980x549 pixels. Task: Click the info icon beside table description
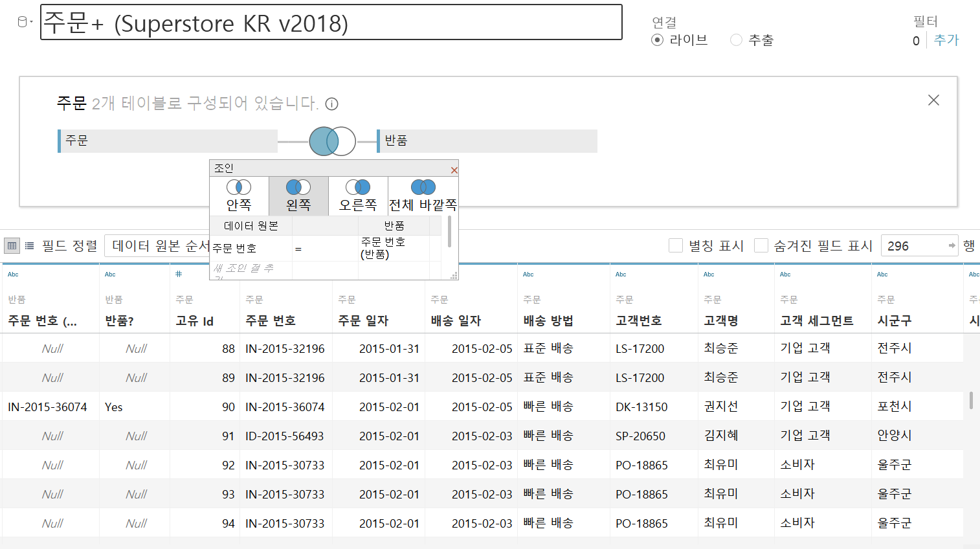(x=331, y=104)
